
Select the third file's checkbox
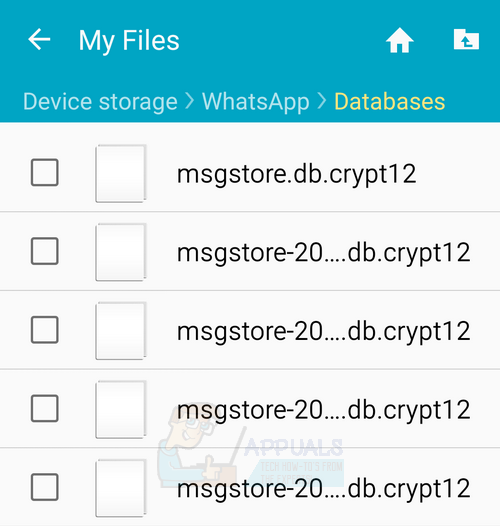[x=45, y=330]
